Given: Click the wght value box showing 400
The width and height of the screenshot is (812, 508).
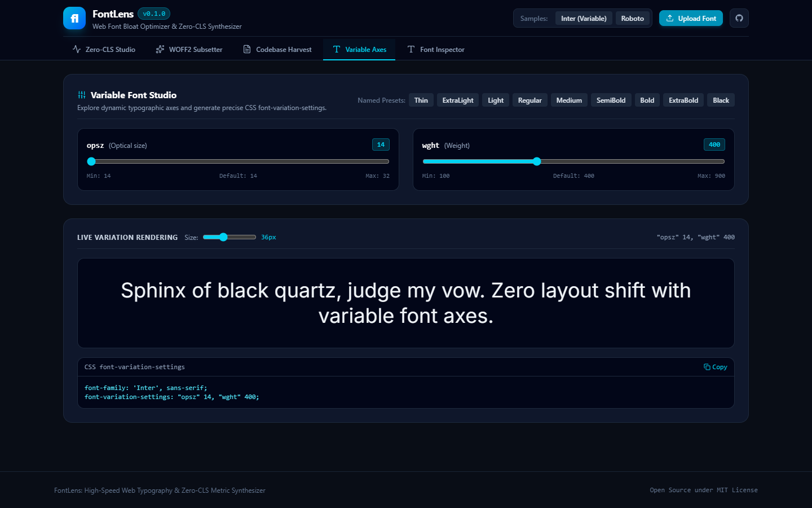Looking at the screenshot, I should (x=714, y=144).
